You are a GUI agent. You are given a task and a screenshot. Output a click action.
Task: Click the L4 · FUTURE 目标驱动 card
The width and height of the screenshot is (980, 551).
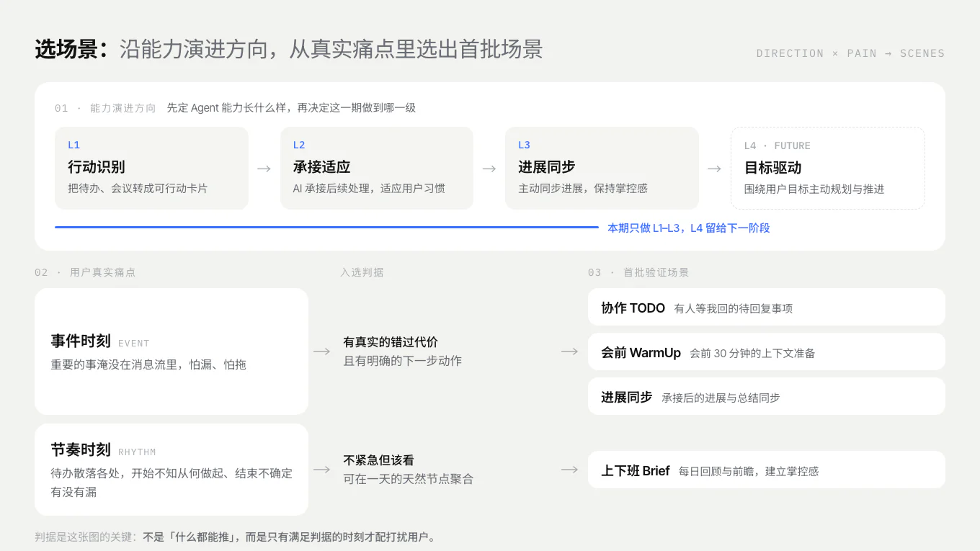pyautogui.click(x=828, y=169)
